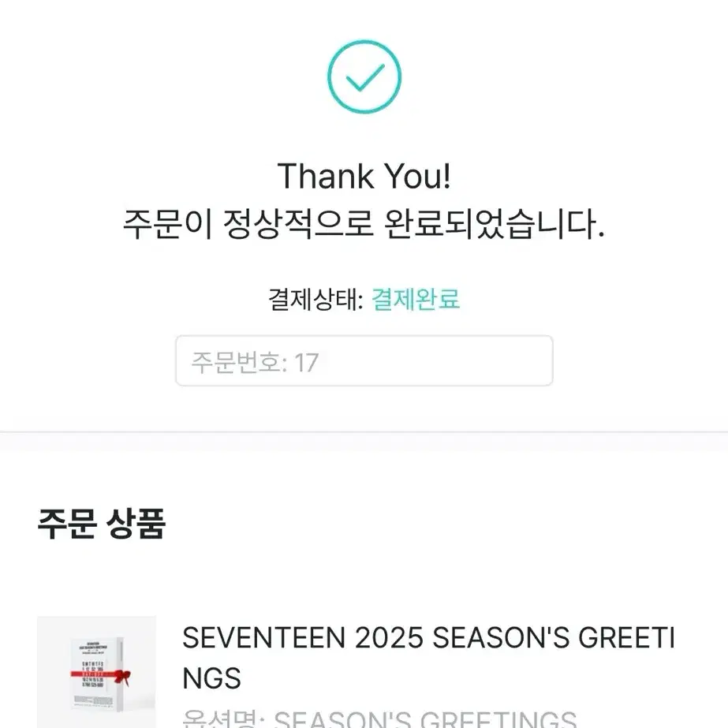Viewport: 728px width, 728px height.
Task: Select the "SEASON'S GREETINGS" option value text
Action: 425,719
